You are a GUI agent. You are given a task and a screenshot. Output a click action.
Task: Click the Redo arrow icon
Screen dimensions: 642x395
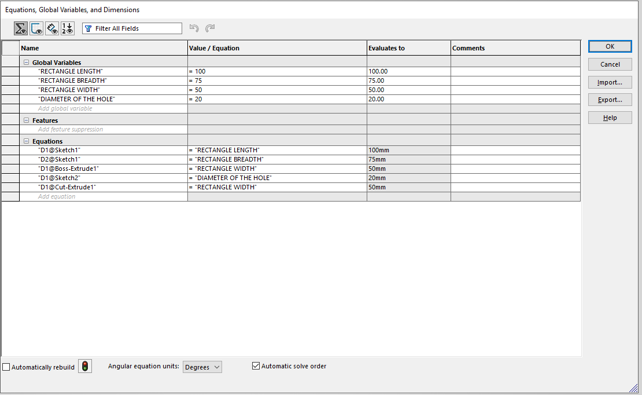[210, 28]
